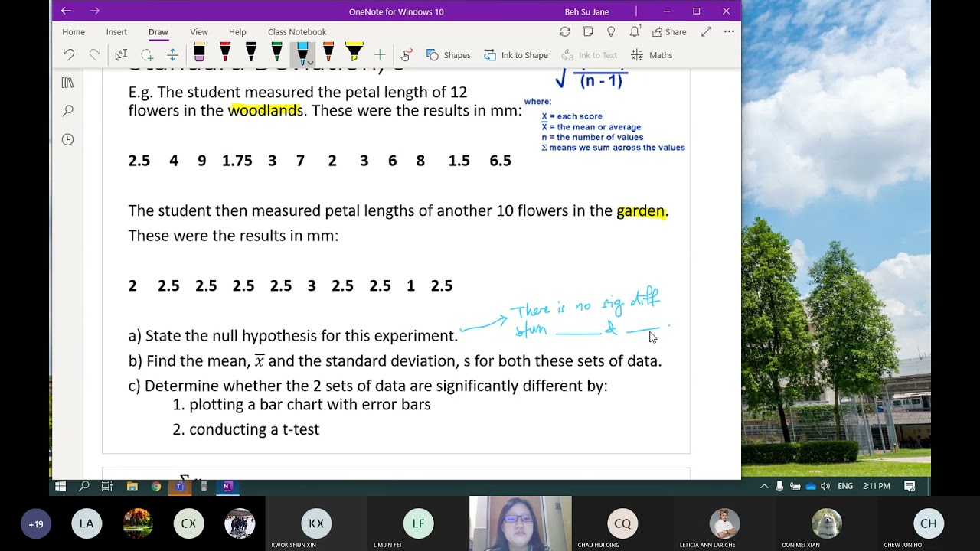Open Chrome from taskbar

pos(156,486)
